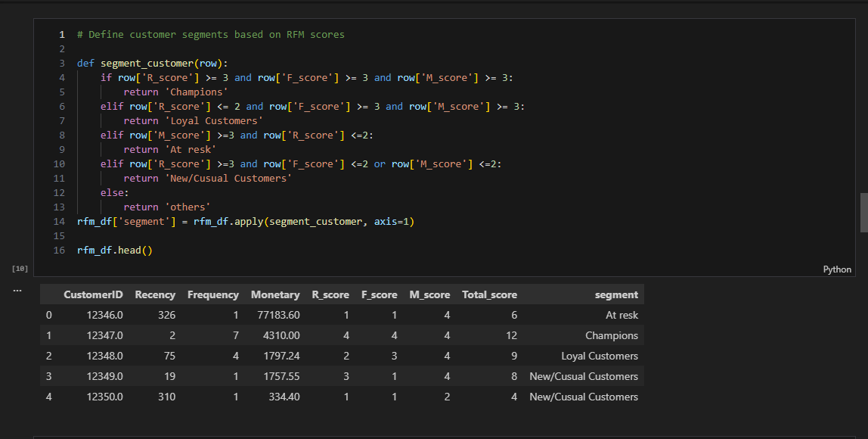Click the CustomerID column header
This screenshot has width=868, height=439.
pyautogui.click(x=93, y=294)
